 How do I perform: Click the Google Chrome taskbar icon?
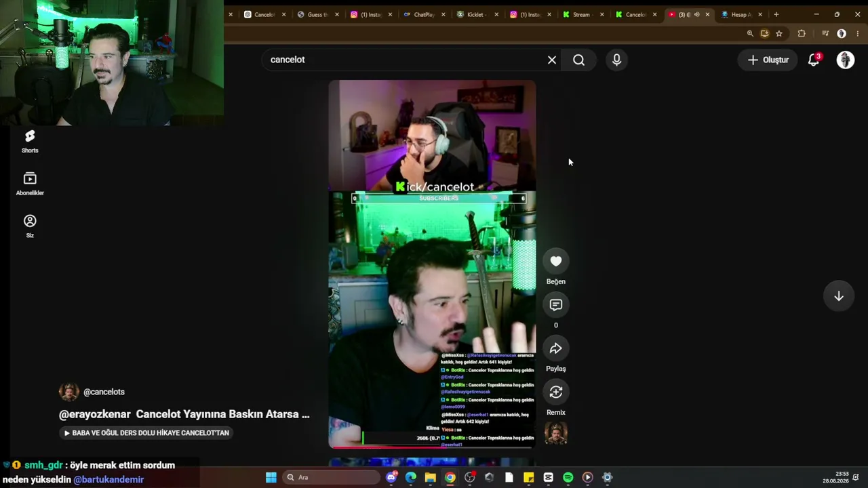(x=450, y=477)
